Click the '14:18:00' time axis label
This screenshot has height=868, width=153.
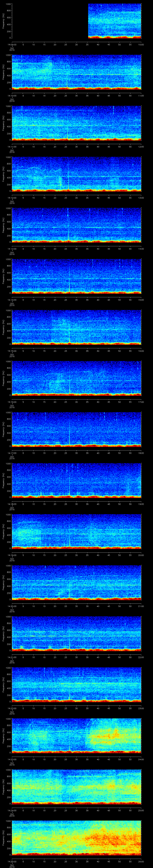(12, 504)
